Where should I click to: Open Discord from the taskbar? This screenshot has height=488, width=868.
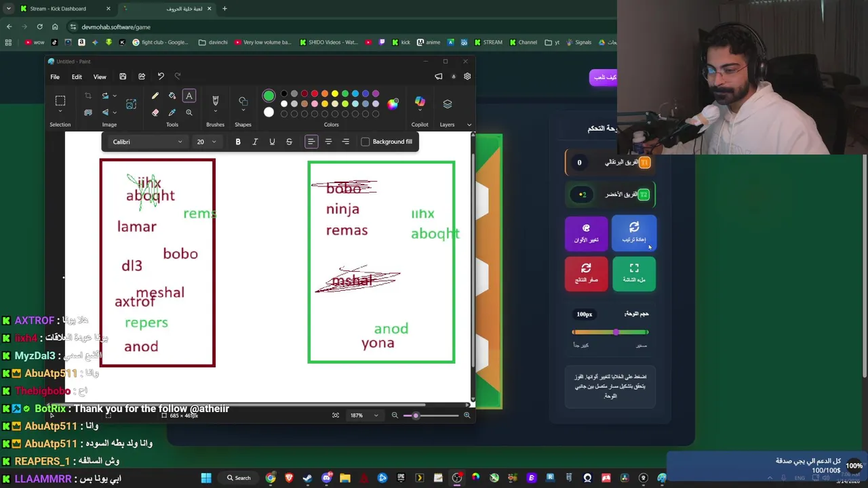click(x=327, y=478)
